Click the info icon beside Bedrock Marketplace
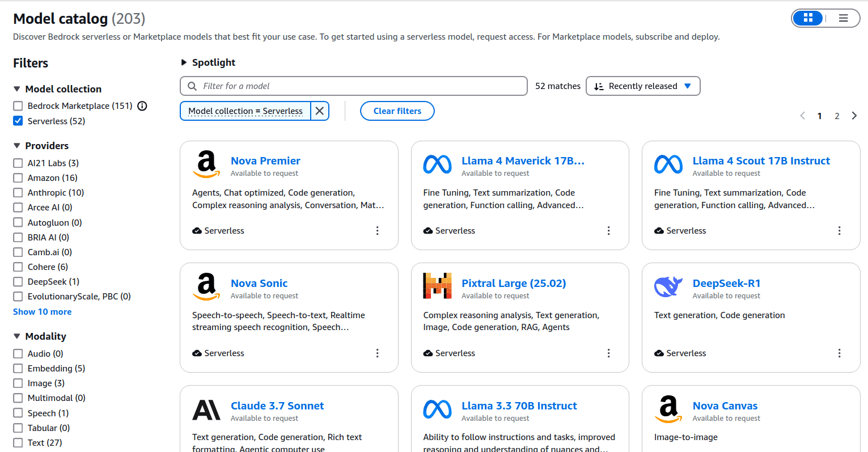 point(142,106)
